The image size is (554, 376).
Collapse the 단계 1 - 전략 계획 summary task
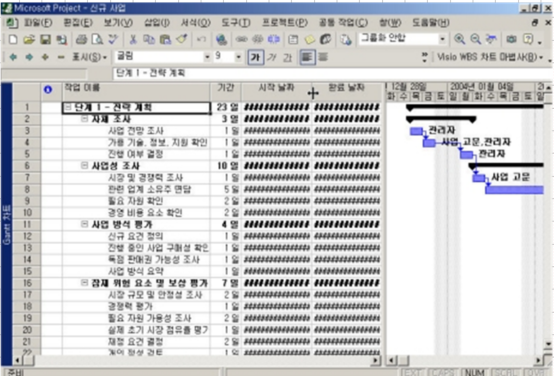click(69, 107)
